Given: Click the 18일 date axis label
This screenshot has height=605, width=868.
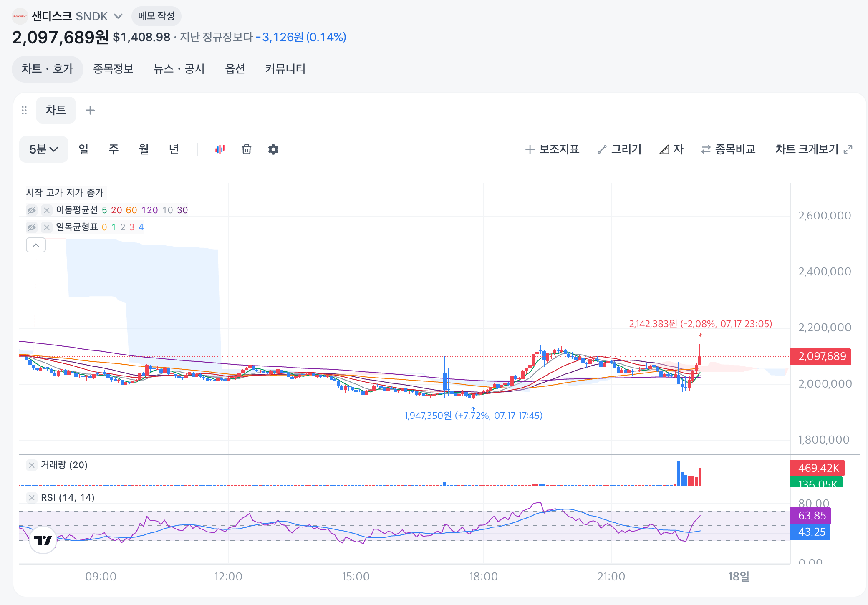Looking at the screenshot, I should (x=739, y=577).
